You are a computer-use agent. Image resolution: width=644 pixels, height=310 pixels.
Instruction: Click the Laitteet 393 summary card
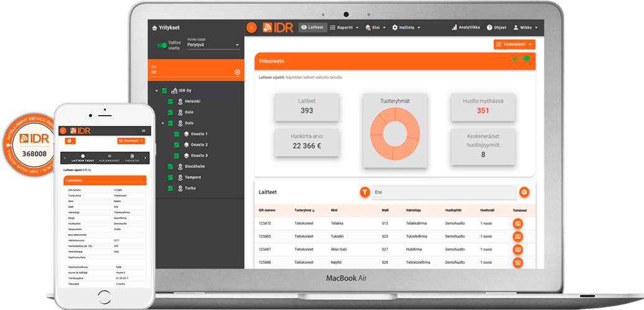pos(307,107)
